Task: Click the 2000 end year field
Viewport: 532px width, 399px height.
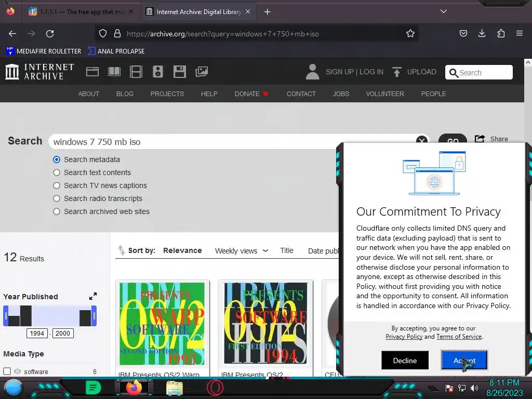Action: pos(63,333)
